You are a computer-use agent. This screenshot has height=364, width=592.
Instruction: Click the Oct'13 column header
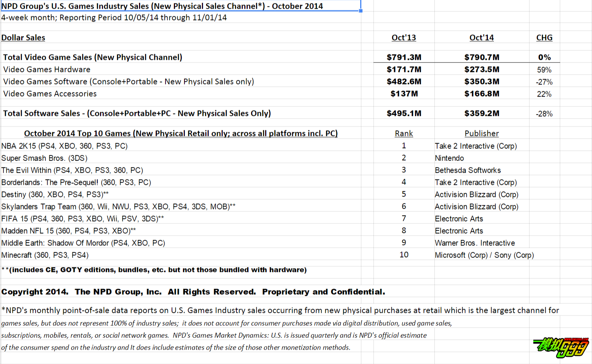[x=404, y=37]
